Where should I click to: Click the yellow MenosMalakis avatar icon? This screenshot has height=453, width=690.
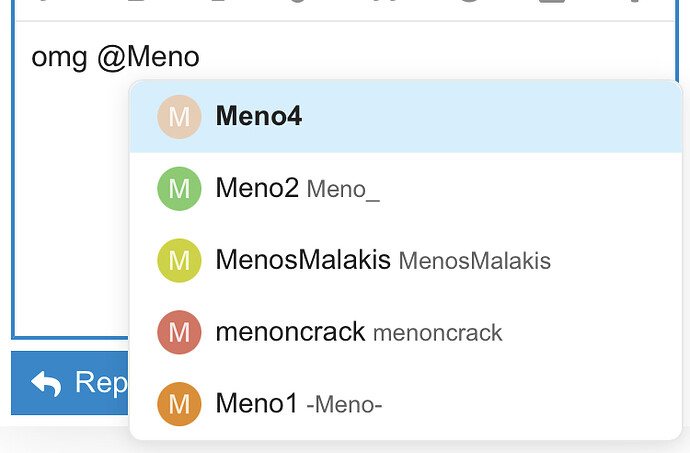pyautogui.click(x=179, y=260)
